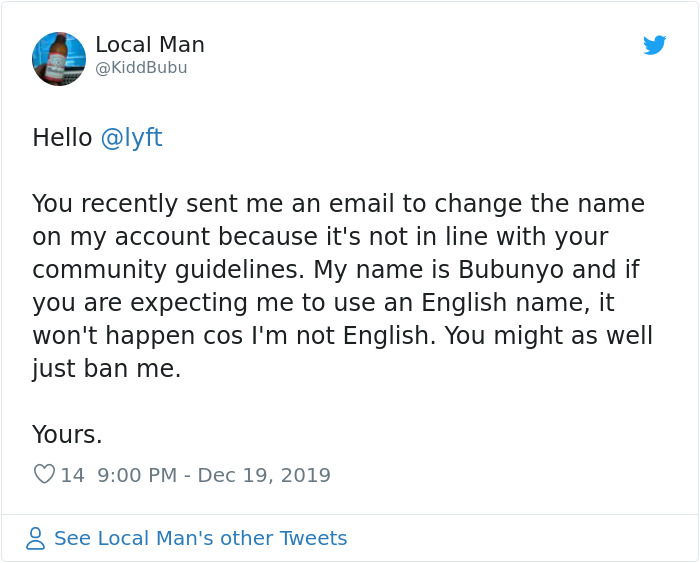Open the @KiddBubu handle link
The width and height of the screenshot is (700, 563).
[x=141, y=68]
